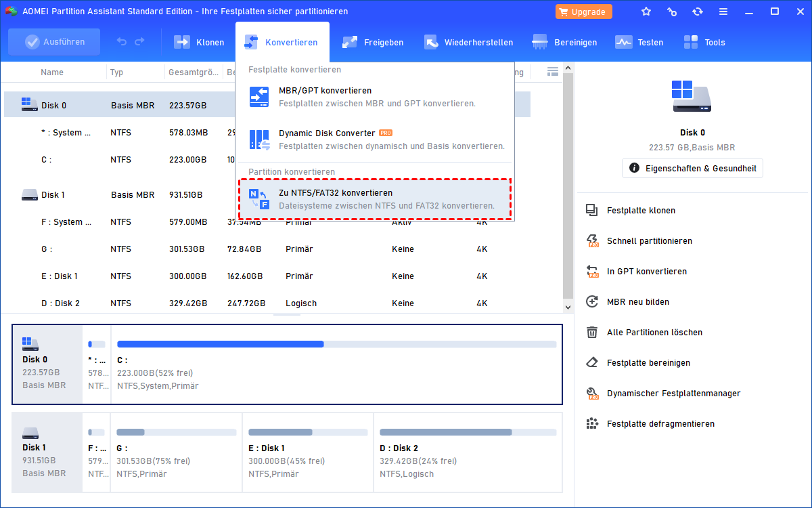Click Dynamischer Festplattenmanager in side panel
The image size is (812, 508).
pos(674,393)
